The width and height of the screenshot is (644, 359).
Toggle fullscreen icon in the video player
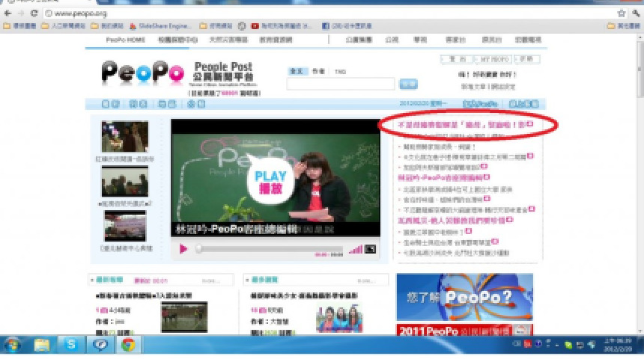370,249
